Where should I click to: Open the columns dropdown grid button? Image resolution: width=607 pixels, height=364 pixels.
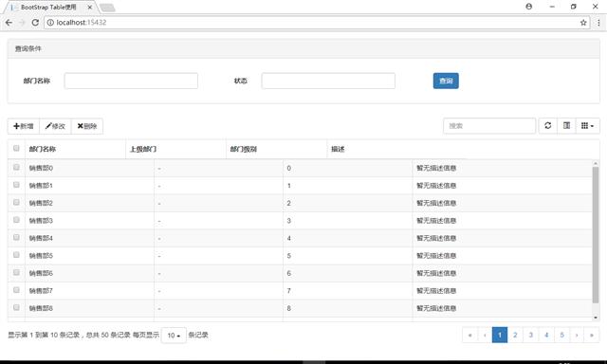point(587,126)
